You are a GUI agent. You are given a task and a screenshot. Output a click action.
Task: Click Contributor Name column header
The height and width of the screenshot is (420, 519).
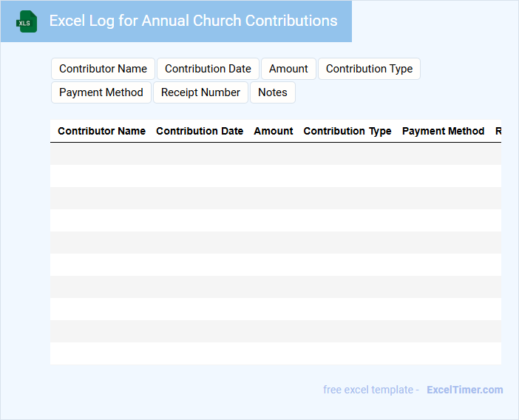tap(101, 131)
